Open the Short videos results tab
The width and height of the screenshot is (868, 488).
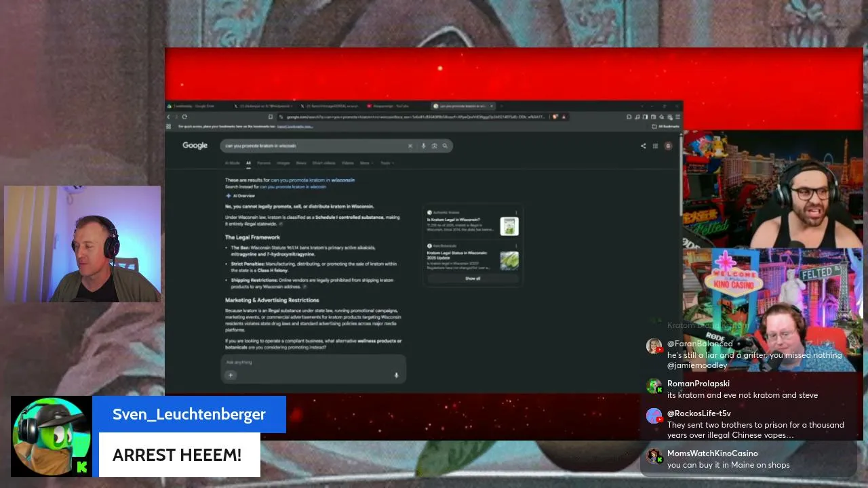click(323, 163)
